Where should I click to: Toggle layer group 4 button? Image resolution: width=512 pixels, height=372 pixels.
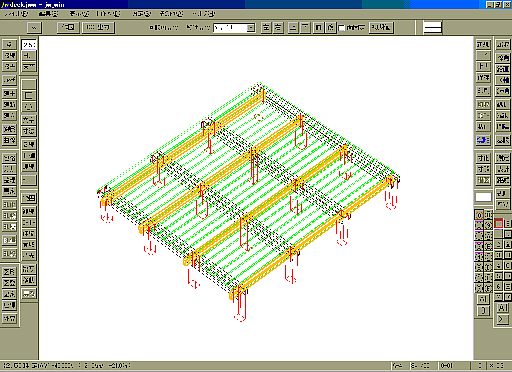click(x=499, y=265)
